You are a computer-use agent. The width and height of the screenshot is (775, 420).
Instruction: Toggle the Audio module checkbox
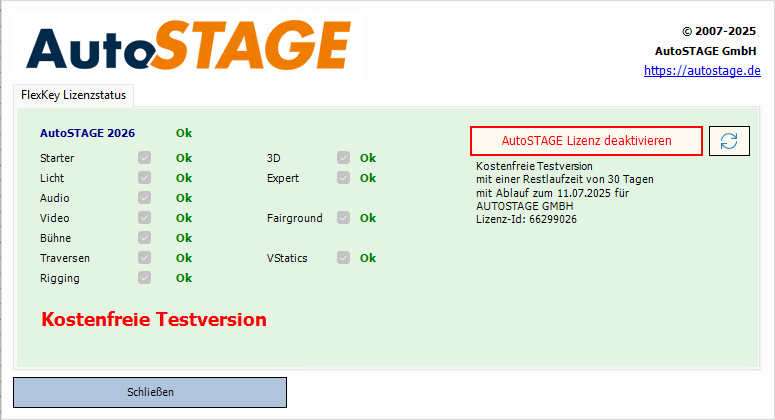pyautogui.click(x=144, y=198)
